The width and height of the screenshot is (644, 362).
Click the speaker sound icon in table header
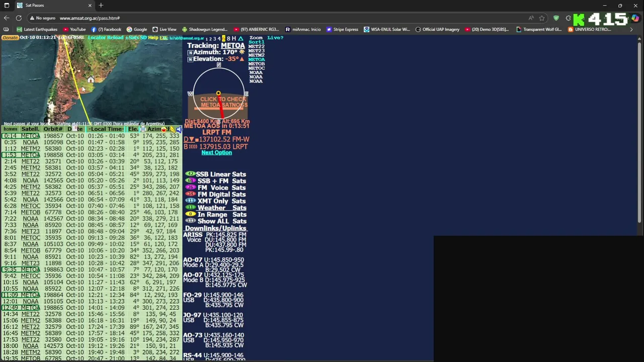click(x=179, y=129)
